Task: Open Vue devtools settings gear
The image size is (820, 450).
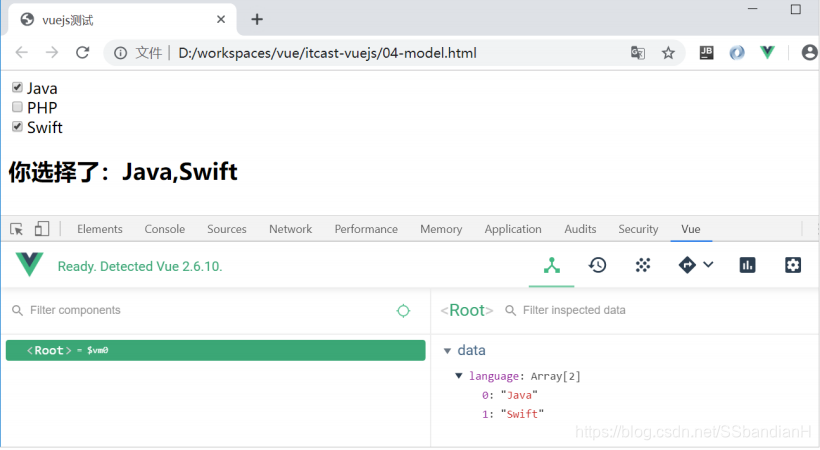Action: [x=793, y=265]
